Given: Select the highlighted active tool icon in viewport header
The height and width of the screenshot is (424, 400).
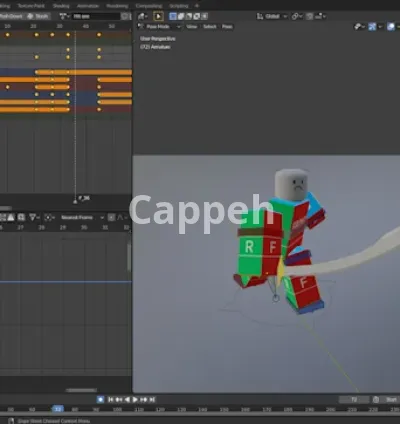Looking at the screenshot, I should coord(158,16).
